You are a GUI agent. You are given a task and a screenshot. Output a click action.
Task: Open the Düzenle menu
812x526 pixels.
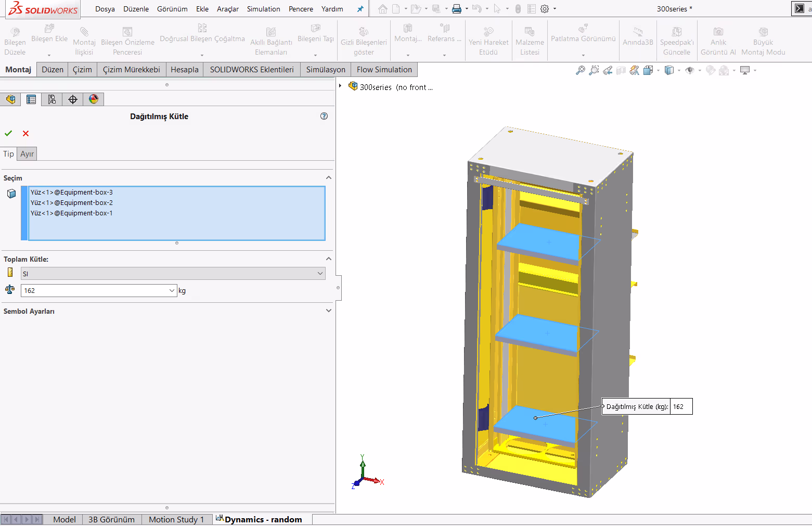136,9
